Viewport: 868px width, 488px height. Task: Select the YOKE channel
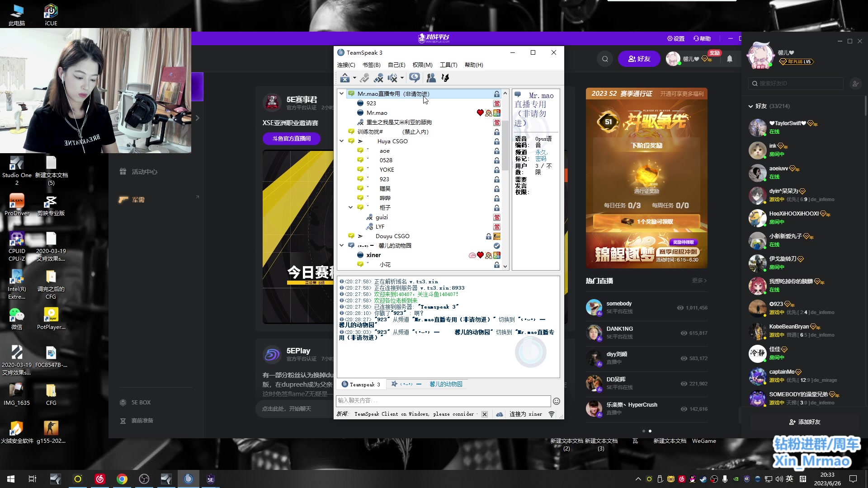coord(387,169)
